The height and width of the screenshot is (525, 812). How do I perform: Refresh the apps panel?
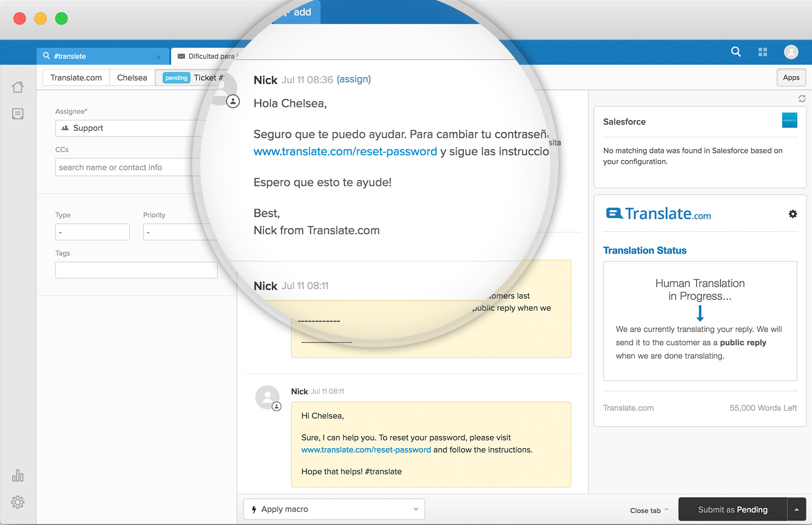(802, 98)
